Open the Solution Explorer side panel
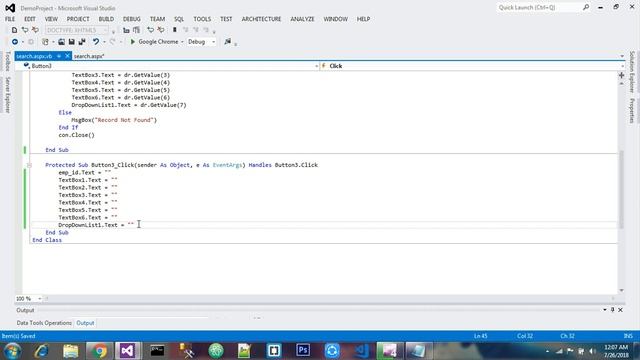The height and width of the screenshot is (360, 640). click(x=632, y=72)
